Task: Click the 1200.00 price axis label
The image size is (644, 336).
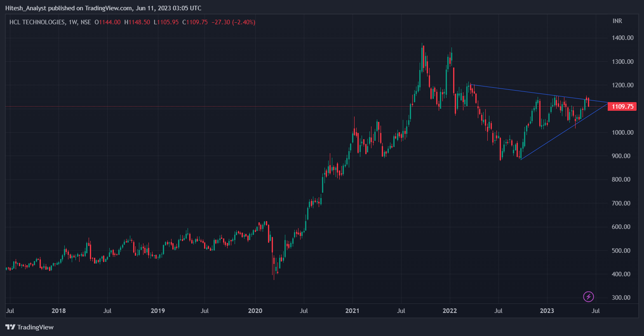Action: click(x=623, y=85)
